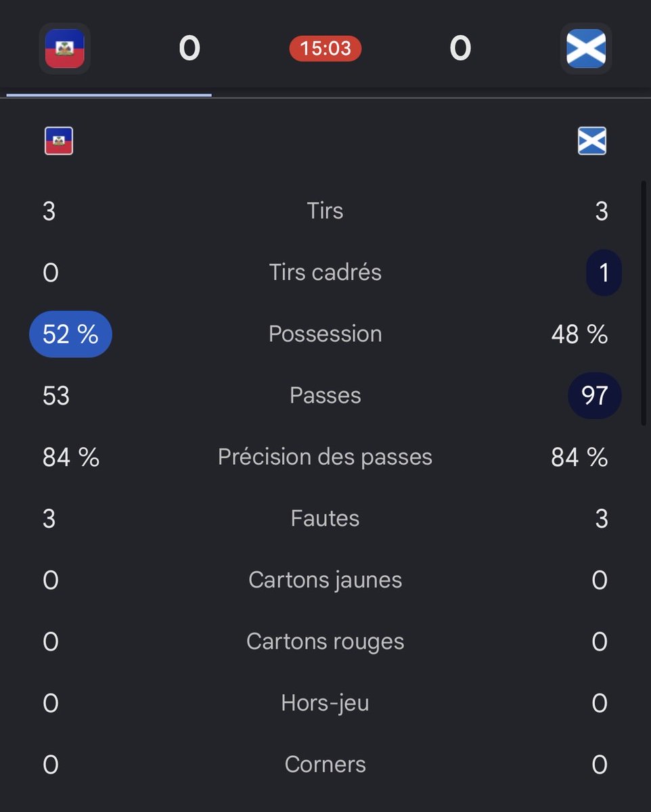
Task: Open the Haiti team badge in header
Action: [x=65, y=49]
